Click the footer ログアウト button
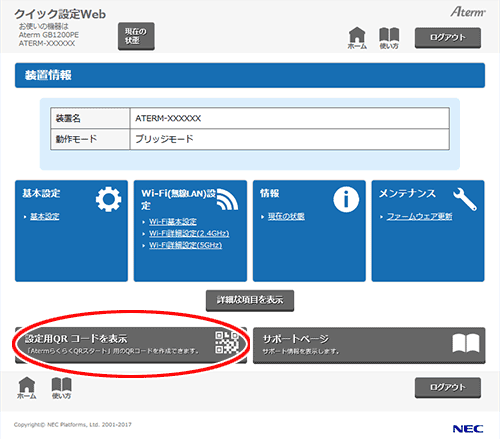The image size is (500, 439). pyautogui.click(x=448, y=387)
